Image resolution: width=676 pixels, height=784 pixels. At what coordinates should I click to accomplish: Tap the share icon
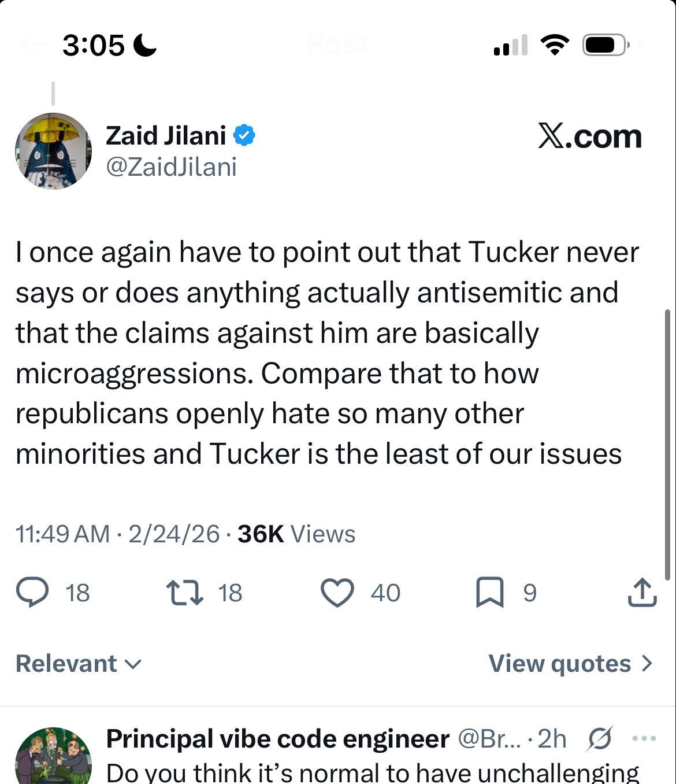[x=642, y=593]
